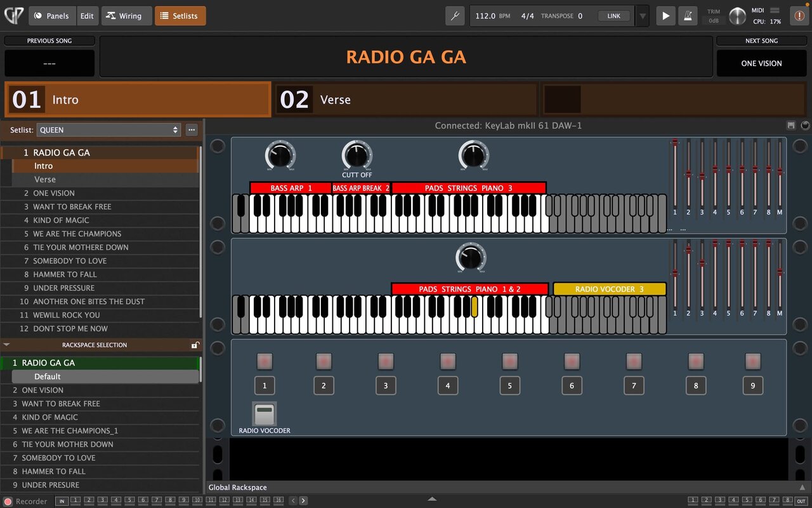The height and width of the screenshot is (508, 812).
Task: Toggle red pad LED above button 5
Action: pos(510,361)
